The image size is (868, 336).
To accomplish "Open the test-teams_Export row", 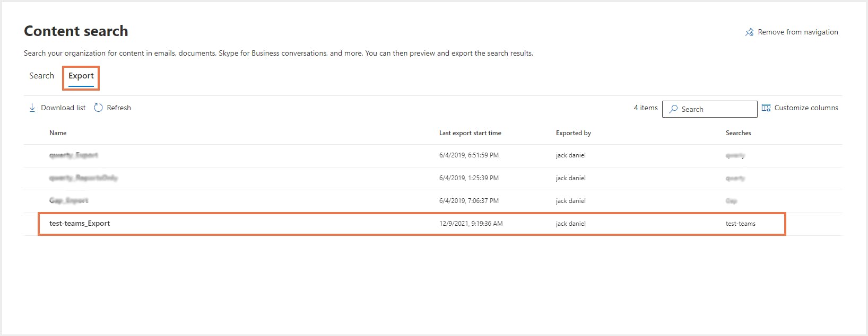I will 80,224.
